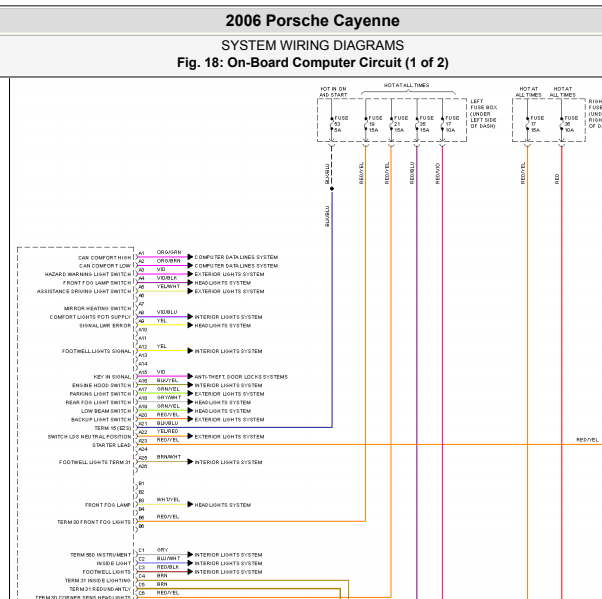Click 'COMPUTER DATA LINES SYSTEM' on the ORG/GRN wire
Image resolution: width=602 pixels, height=599 pixels.
[236, 257]
